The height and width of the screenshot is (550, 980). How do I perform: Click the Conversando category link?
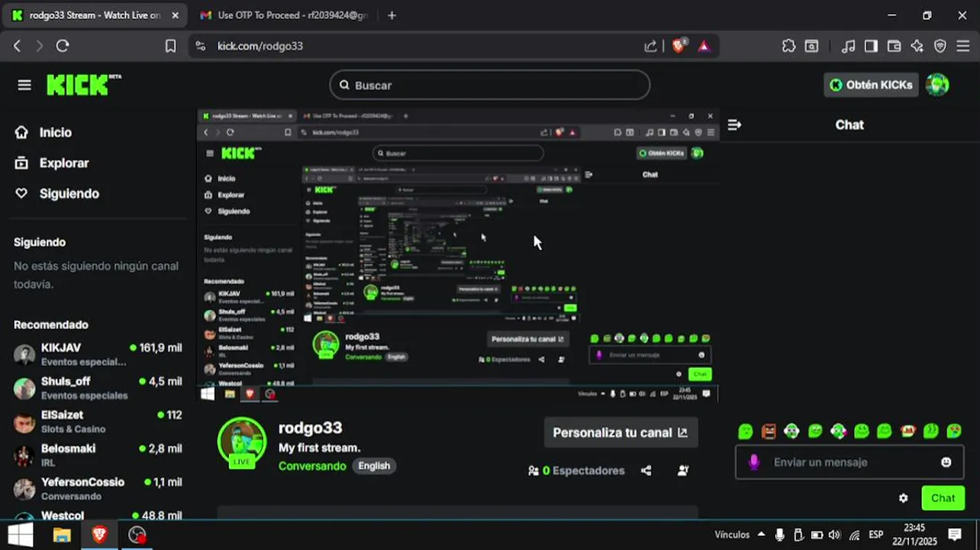coord(312,466)
